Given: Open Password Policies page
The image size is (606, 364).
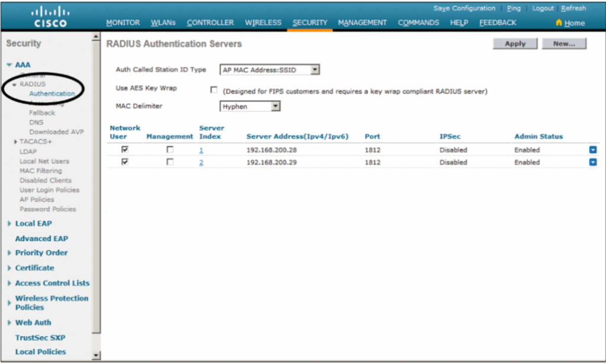Looking at the screenshot, I should click(x=48, y=209).
